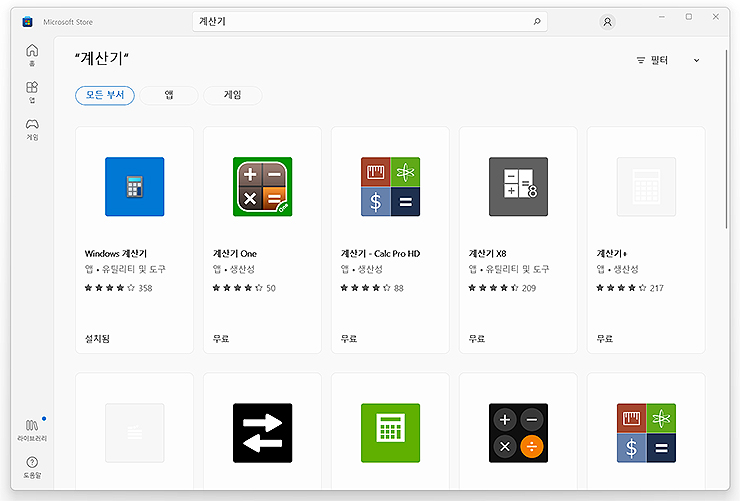
Task: Open Windows 계산기 blue app icon
Action: 135,187
